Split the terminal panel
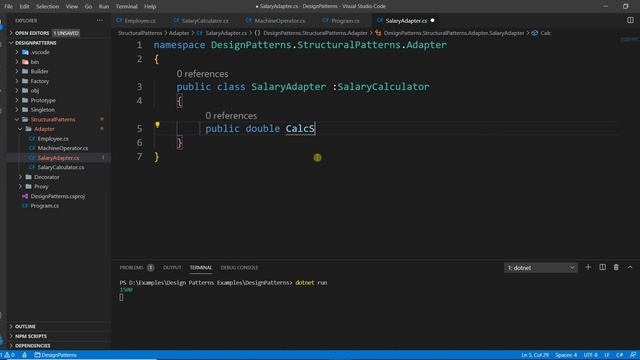The width and height of the screenshot is (640, 360). pos(602,267)
